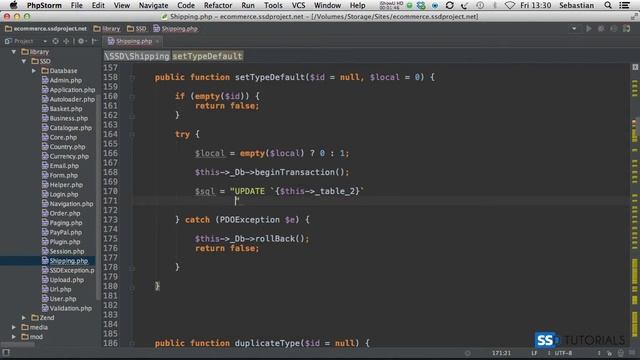Select Basket.php in project tree
This screenshot has width=640, height=360.
point(62,109)
